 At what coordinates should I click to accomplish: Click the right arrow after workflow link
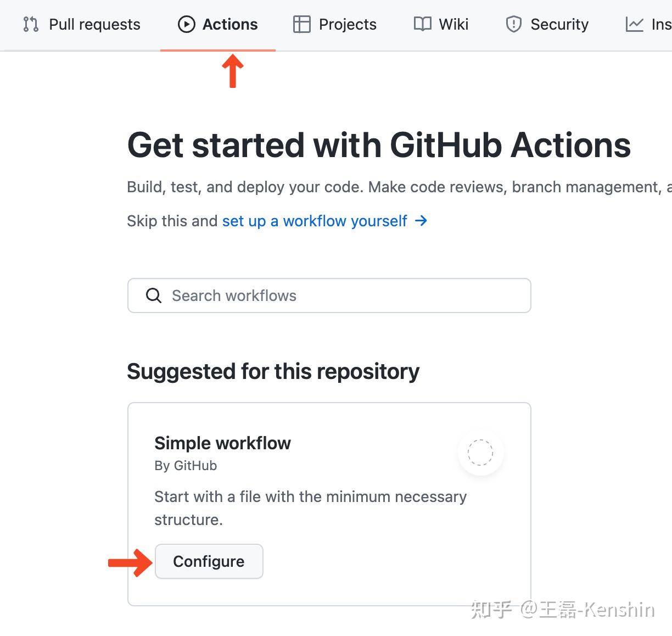421,221
